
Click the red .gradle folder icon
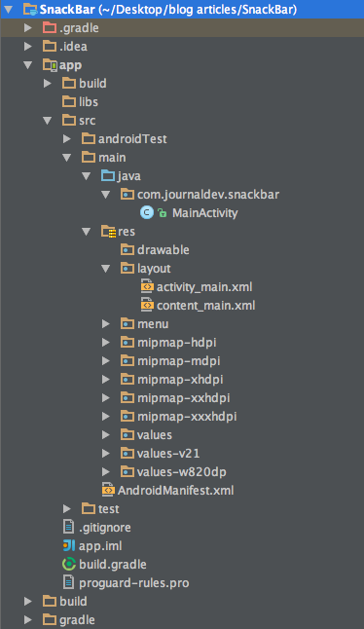pyautogui.click(x=50, y=27)
